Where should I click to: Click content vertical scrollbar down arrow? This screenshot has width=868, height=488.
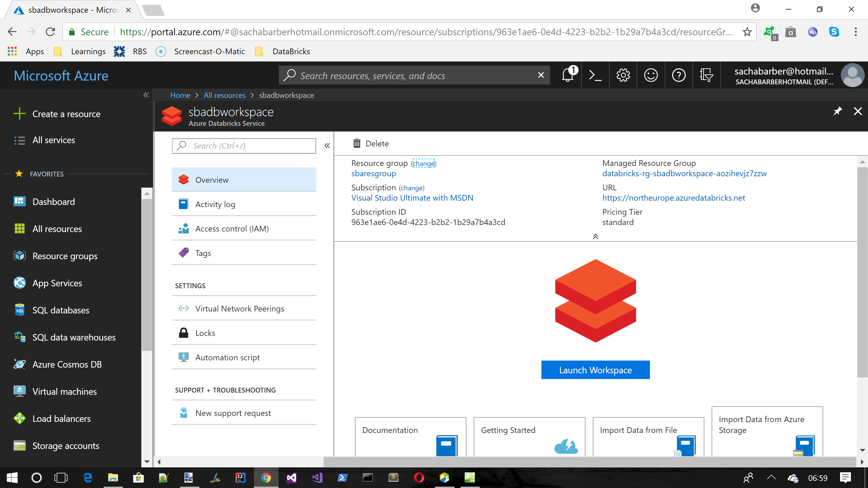pos(862,450)
